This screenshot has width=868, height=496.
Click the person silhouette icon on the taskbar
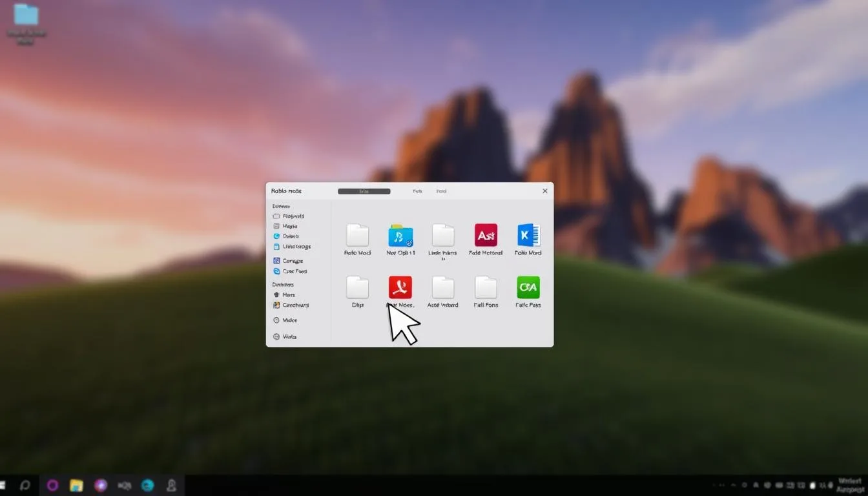coord(172,485)
